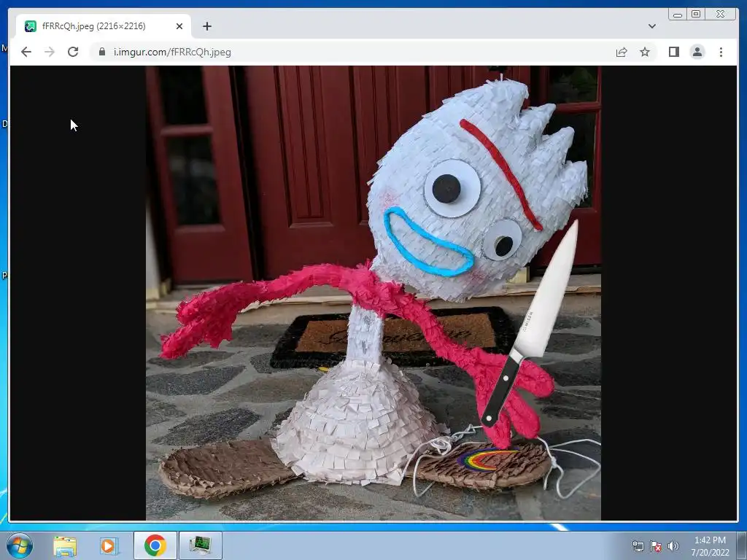747x560 pixels.
Task: Open Windows Explorer from the taskbar
Action: (65, 546)
